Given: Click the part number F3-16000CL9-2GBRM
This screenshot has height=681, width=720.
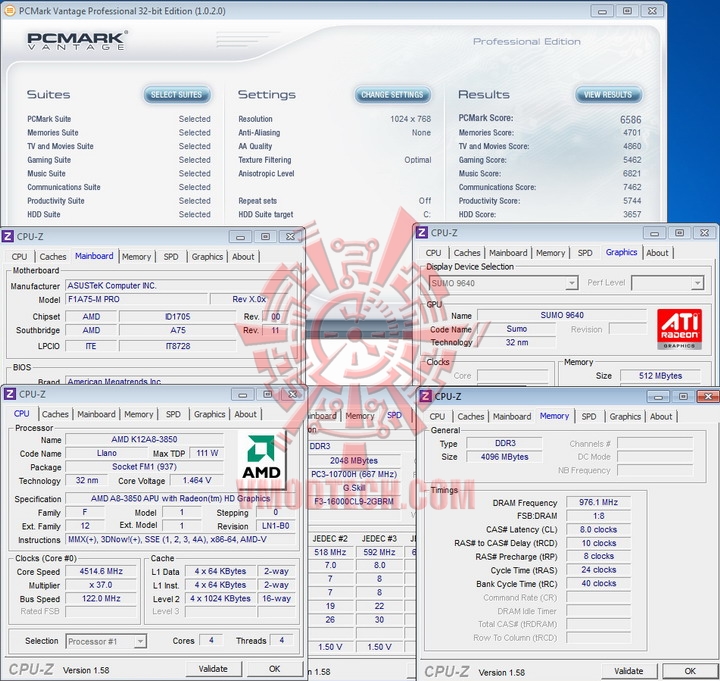Looking at the screenshot, I should pyautogui.click(x=354, y=501).
